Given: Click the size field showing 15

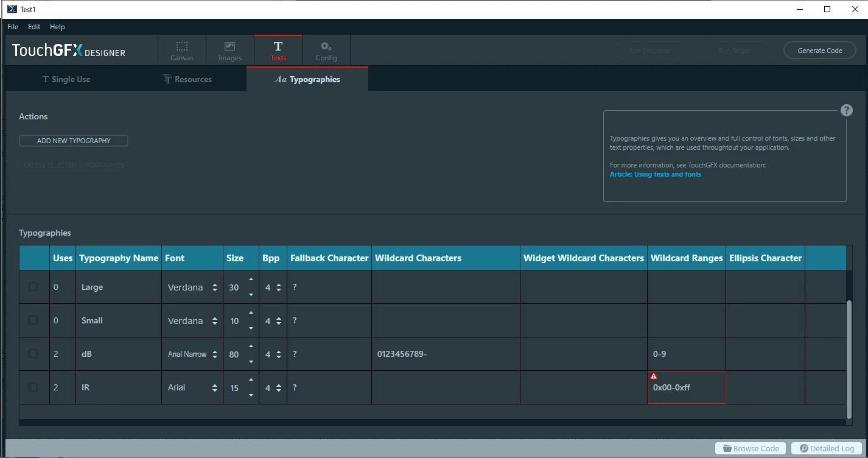Looking at the screenshot, I should pos(235,388).
